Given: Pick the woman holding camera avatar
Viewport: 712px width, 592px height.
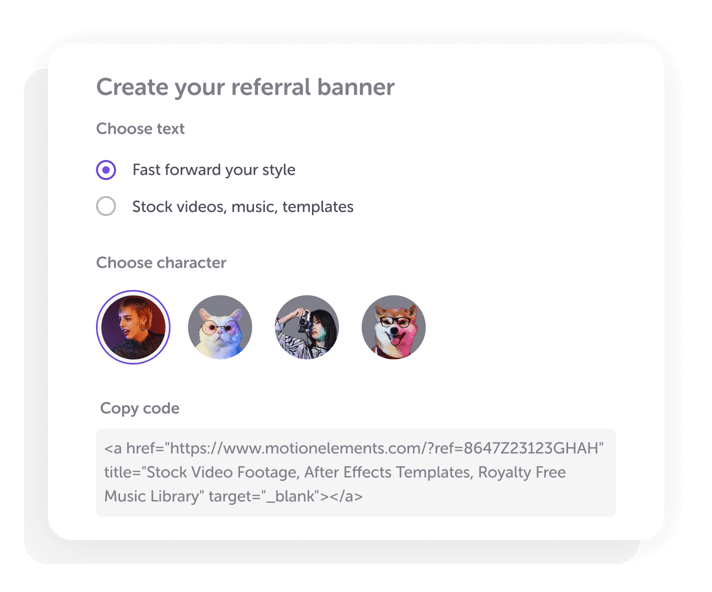Looking at the screenshot, I should coord(307,327).
